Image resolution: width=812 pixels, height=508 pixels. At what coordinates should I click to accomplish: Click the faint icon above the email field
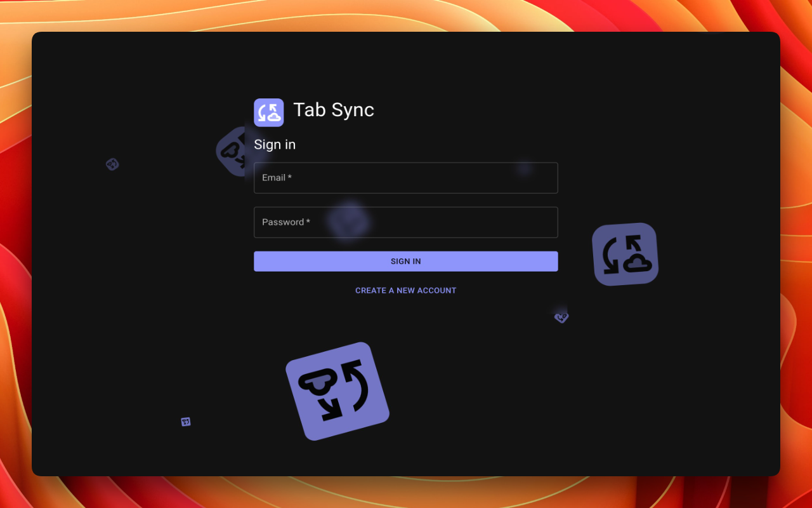[523, 167]
